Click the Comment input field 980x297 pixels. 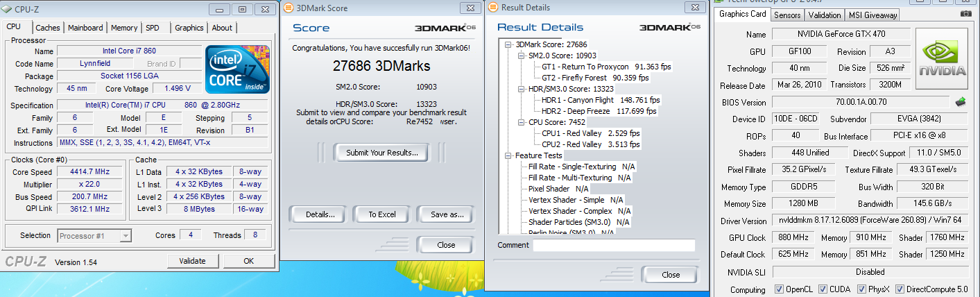click(x=614, y=245)
